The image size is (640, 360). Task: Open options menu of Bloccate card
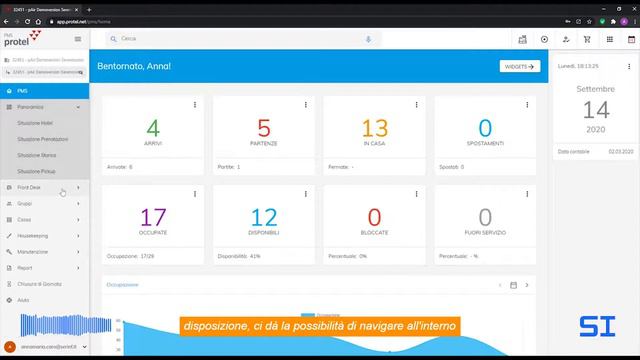tap(416, 194)
